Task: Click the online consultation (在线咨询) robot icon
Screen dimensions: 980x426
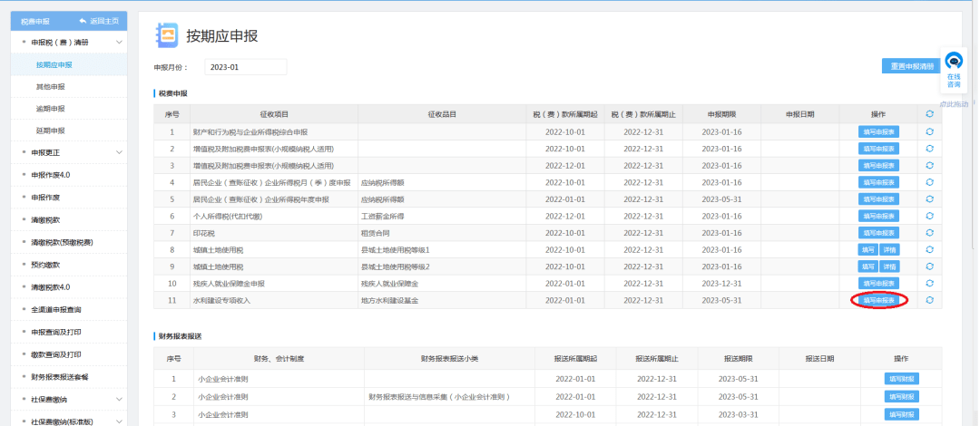Action: tap(954, 62)
